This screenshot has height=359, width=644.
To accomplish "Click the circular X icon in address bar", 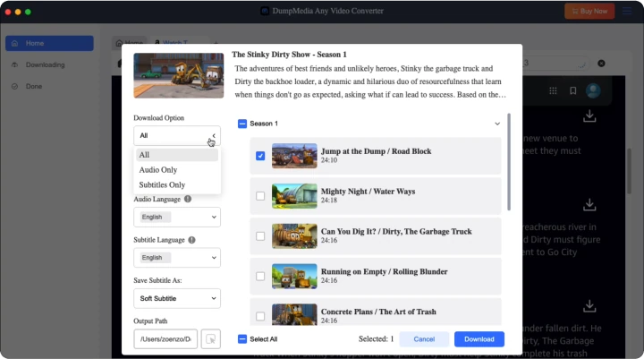I will click(x=601, y=64).
